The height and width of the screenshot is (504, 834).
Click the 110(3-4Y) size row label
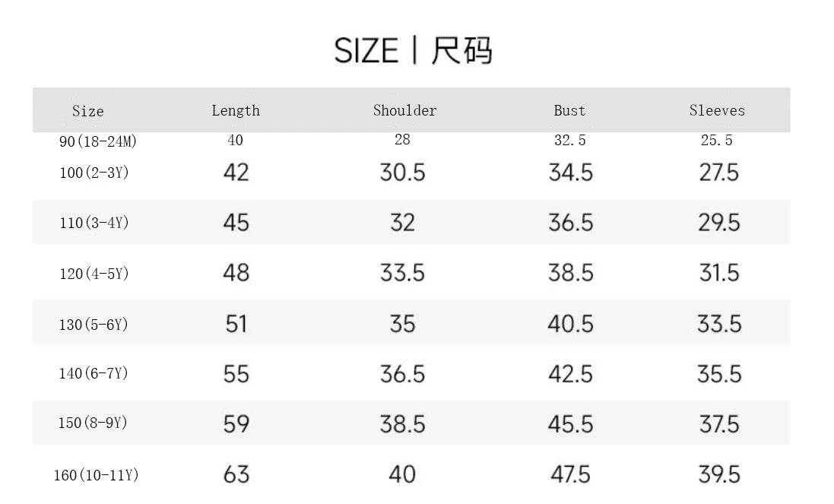pos(94,223)
